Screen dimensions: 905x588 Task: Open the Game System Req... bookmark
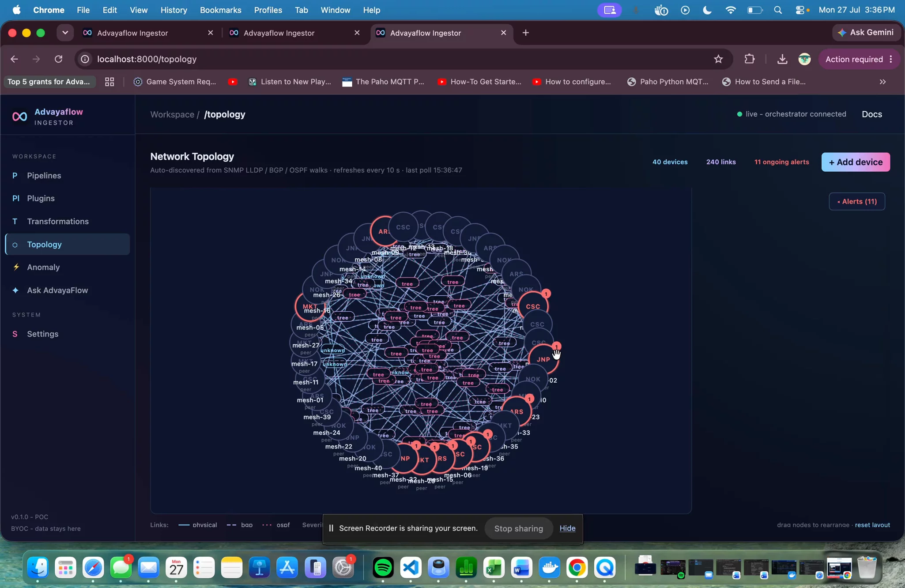coord(175,82)
